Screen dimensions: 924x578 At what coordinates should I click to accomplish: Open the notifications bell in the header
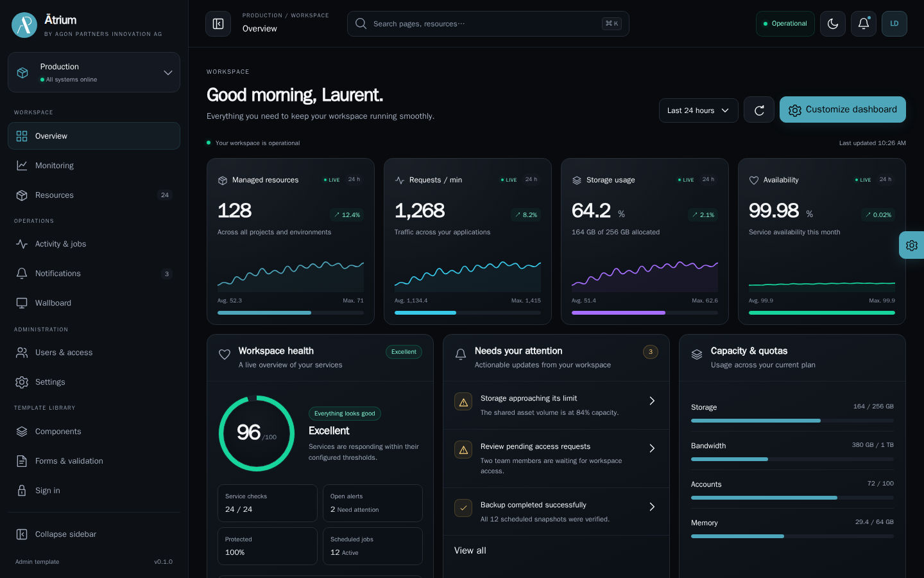coord(864,24)
